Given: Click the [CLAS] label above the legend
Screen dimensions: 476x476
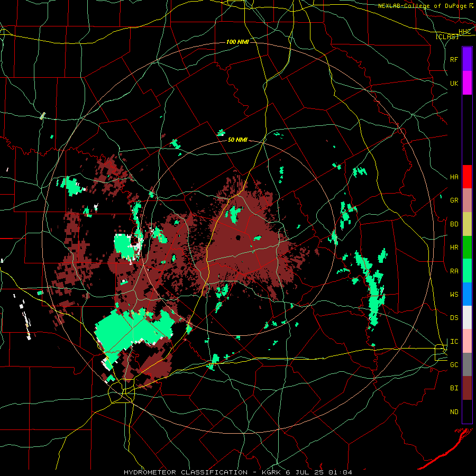Looking at the screenshot, I should point(447,36).
